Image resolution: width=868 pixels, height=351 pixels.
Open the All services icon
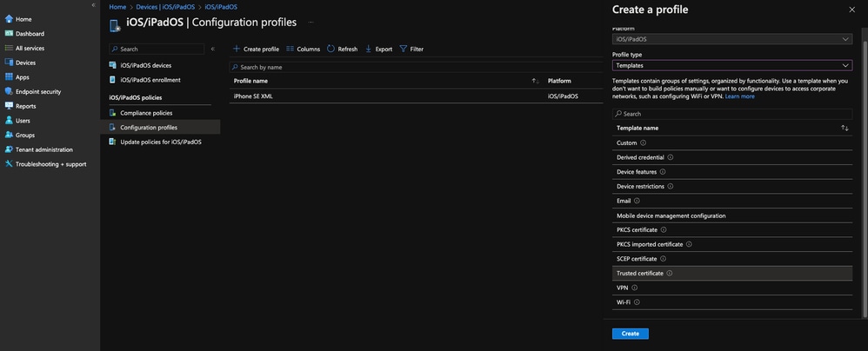[9, 48]
